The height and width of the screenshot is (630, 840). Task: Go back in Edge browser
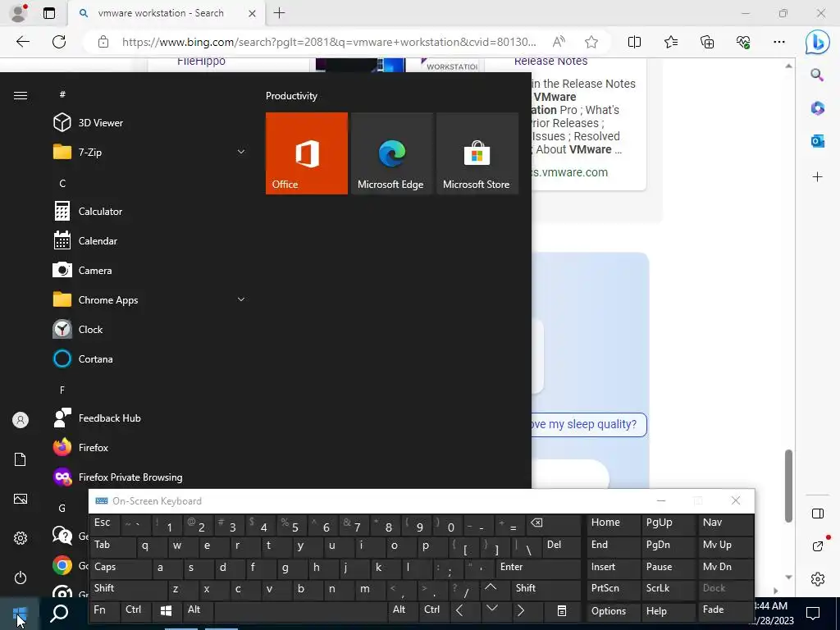tap(22, 42)
